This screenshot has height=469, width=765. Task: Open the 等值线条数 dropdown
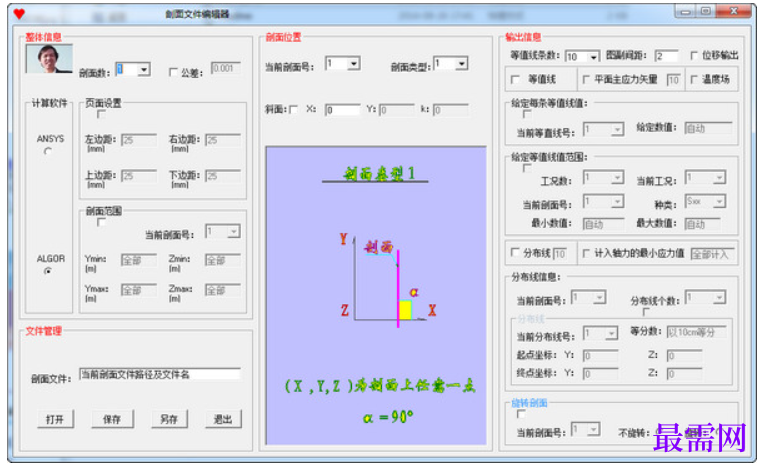pyautogui.click(x=593, y=57)
